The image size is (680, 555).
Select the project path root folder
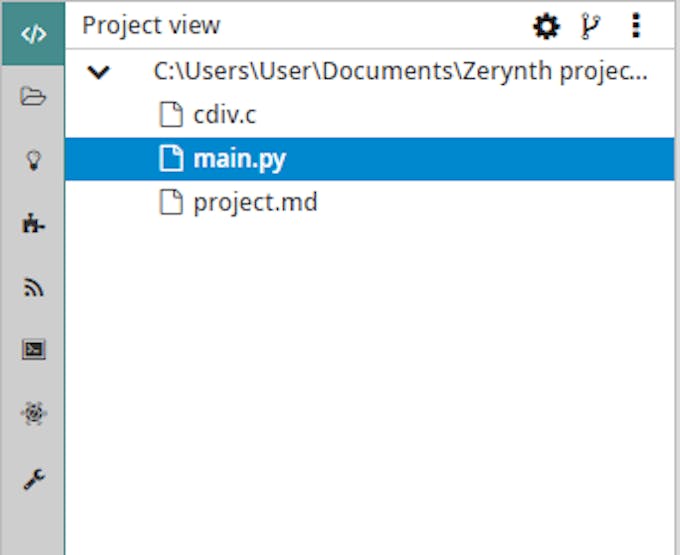pos(400,71)
